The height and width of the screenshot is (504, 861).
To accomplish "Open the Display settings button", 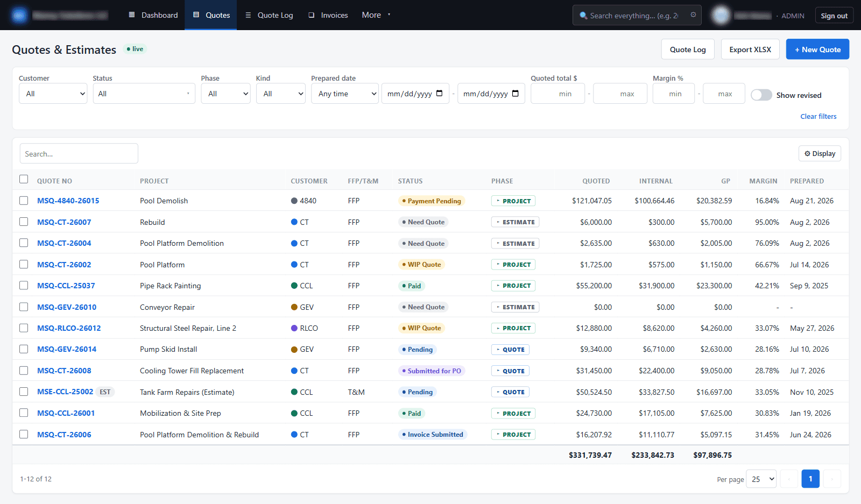I will point(820,153).
